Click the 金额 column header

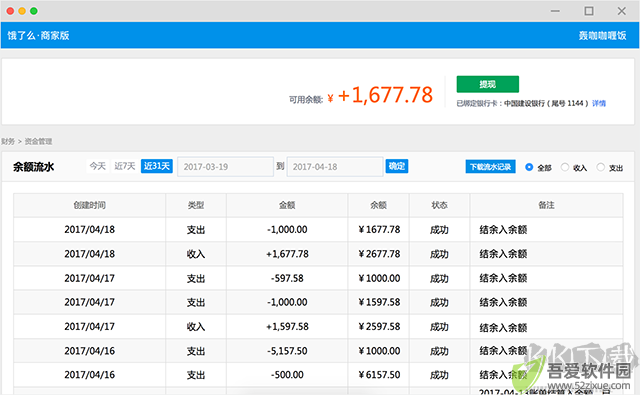pyautogui.click(x=287, y=205)
